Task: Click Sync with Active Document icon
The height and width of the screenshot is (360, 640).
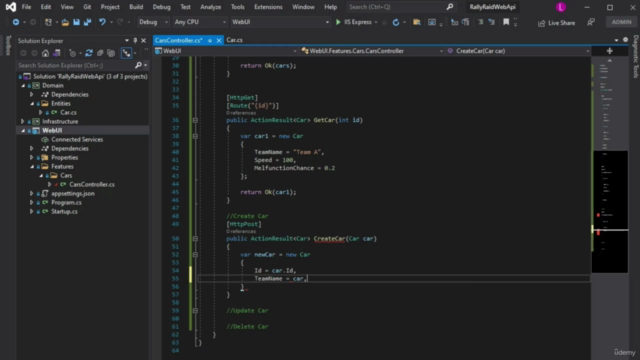Action: (56, 53)
